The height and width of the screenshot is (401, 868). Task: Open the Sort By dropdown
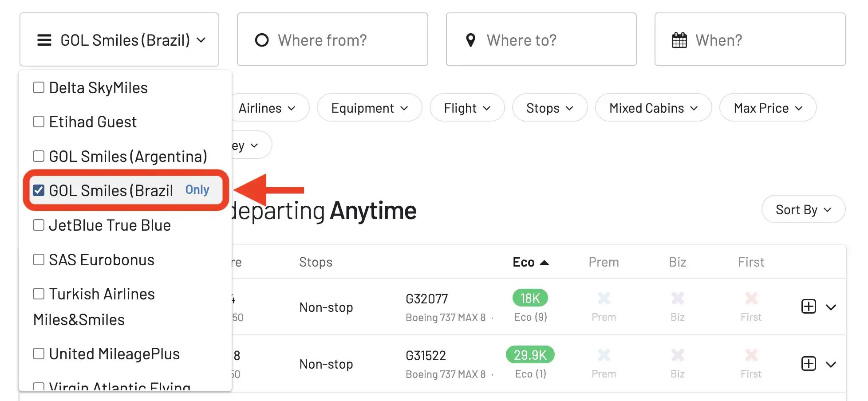point(803,209)
